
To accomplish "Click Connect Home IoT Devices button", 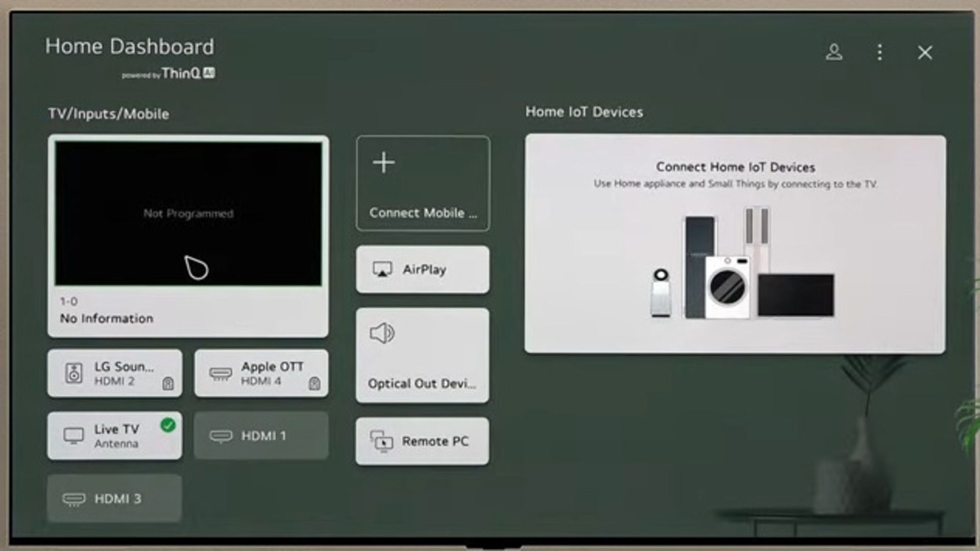I will 735,242.
